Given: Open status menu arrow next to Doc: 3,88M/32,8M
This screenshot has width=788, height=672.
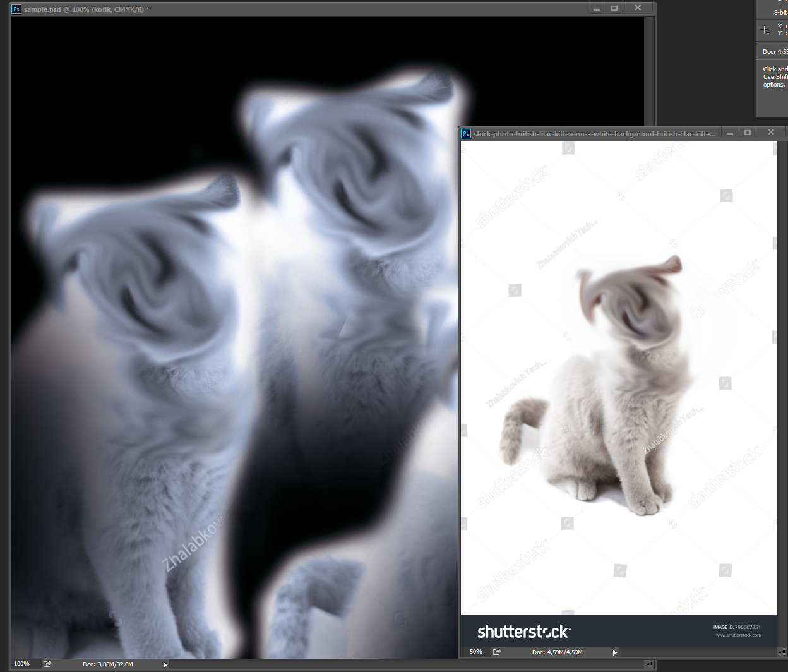Looking at the screenshot, I should 165,664.
